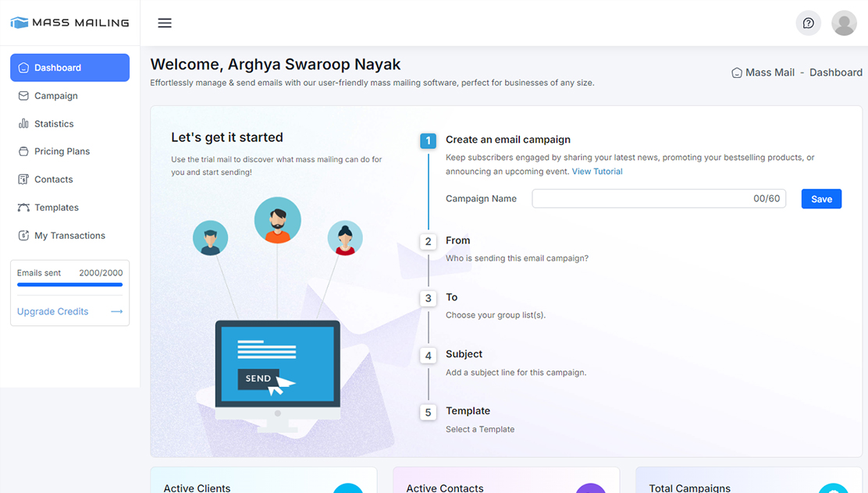Screen dimensions: 868x493
Task: Open Statistics via the bar chart icon
Action: [23, 123]
